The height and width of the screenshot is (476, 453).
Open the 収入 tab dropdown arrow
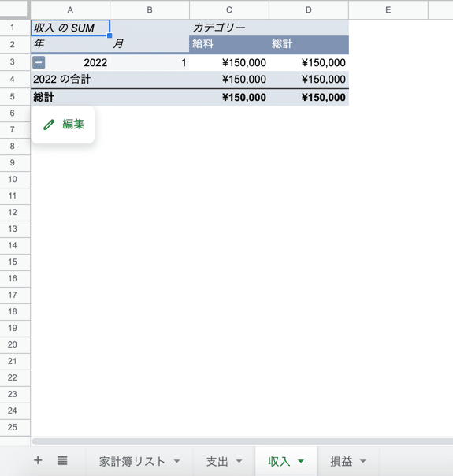(x=301, y=462)
